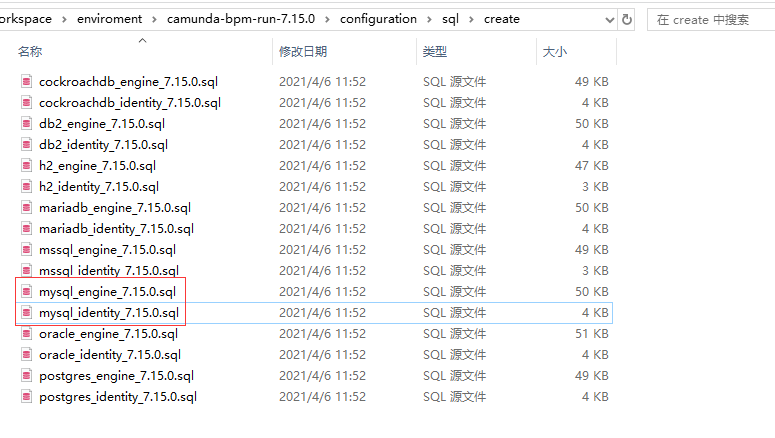This screenshot has height=438, width=775.
Task: Click the cockroachdb_identity_7.15.0.sql file icon
Action: 27,102
